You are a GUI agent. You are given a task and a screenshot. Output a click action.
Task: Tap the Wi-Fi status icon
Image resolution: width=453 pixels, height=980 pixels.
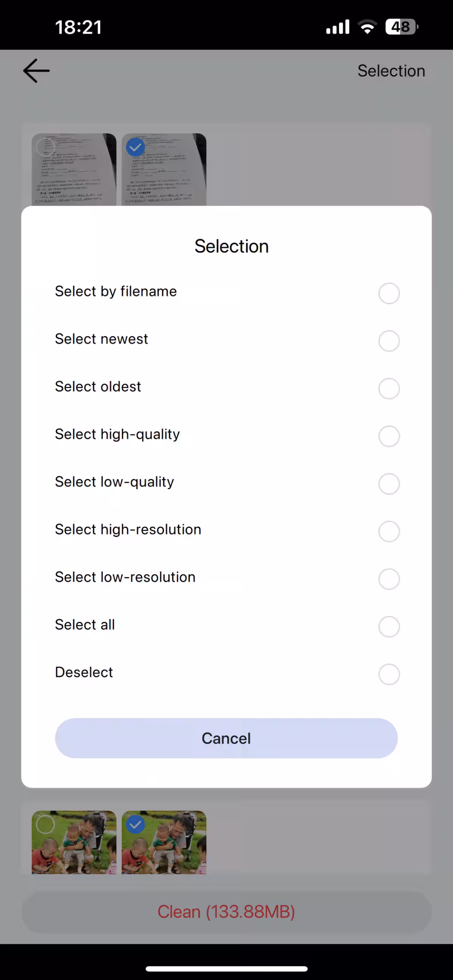[x=367, y=27]
